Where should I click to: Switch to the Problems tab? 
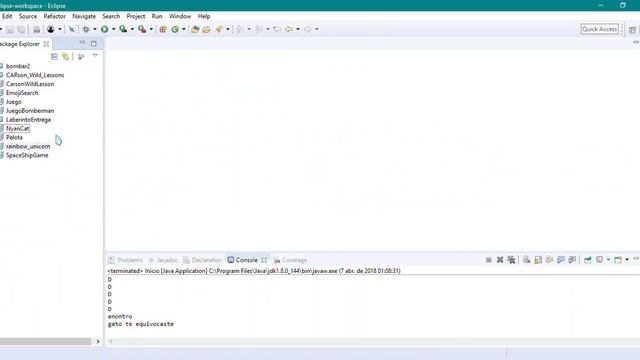coord(126,260)
